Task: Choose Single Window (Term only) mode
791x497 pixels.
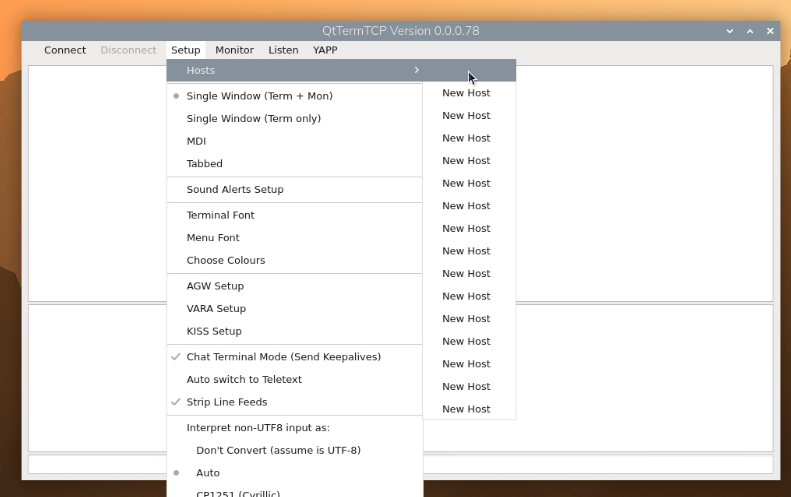Action: [253, 119]
